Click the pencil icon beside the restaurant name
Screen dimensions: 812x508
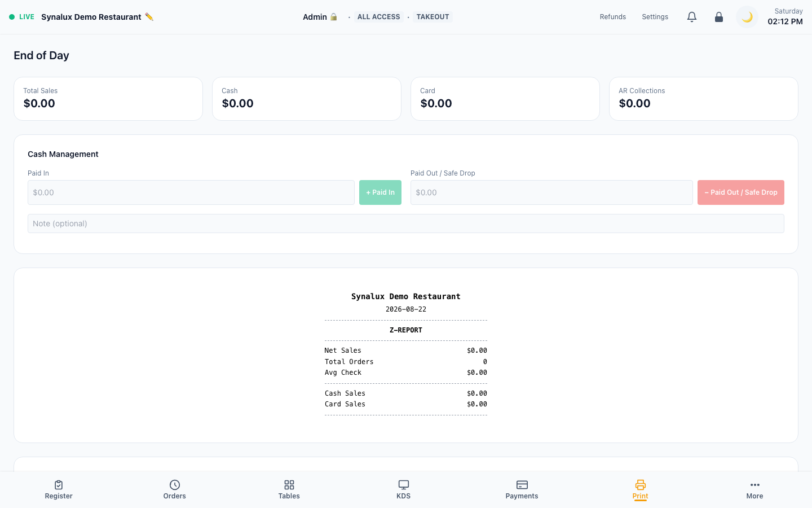[x=149, y=17]
